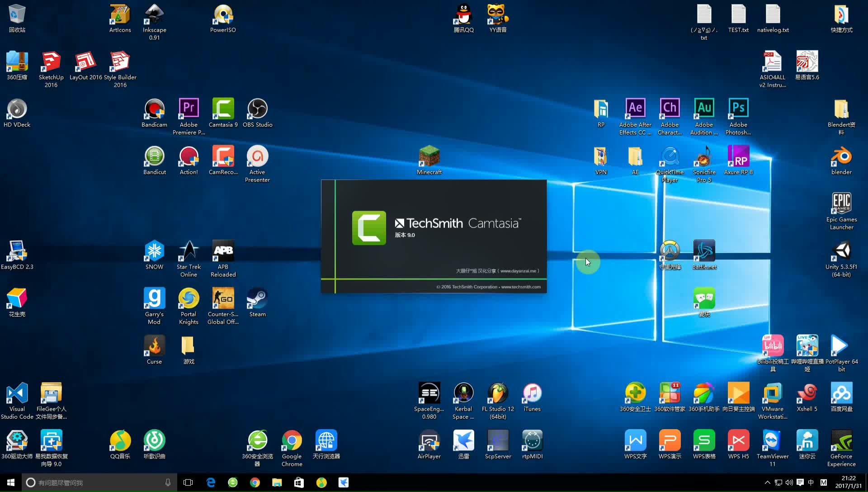
Task: Select the Portal Knights icon
Action: tap(189, 306)
